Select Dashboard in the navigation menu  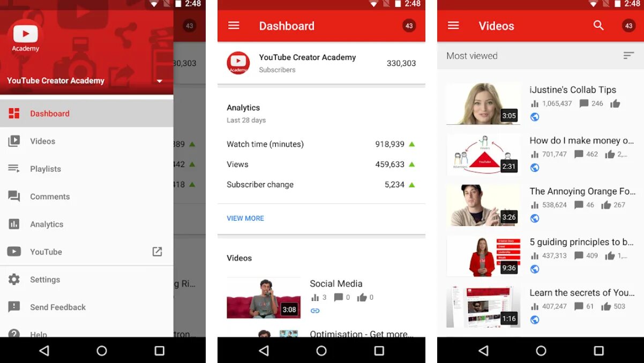pyautogui.click(x=50, y=113)
